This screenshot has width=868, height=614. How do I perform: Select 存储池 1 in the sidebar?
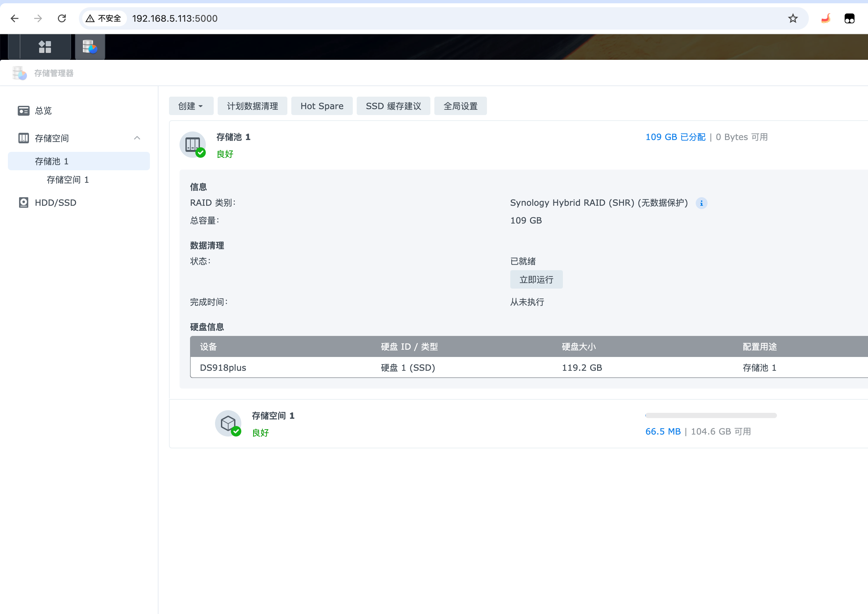click(x=79, y=161)
